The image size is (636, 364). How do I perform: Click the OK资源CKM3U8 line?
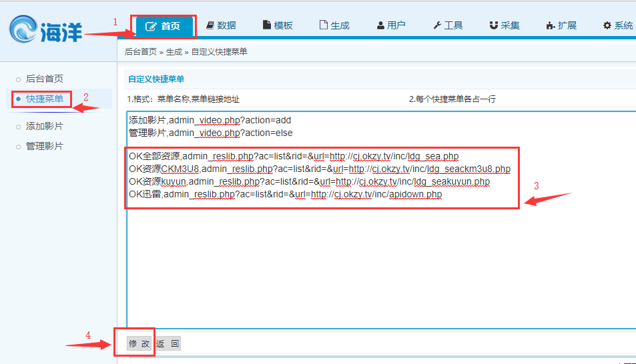click(x=320, y=169)
